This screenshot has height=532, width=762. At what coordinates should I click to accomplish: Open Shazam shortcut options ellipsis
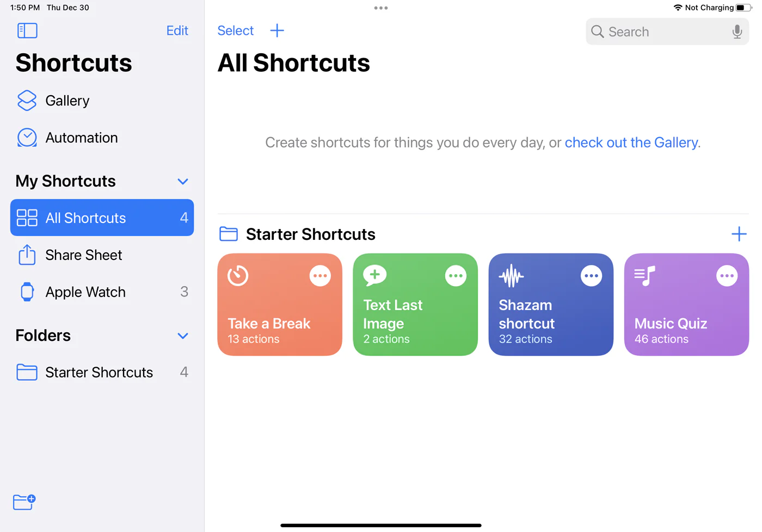tap(591, 276)
